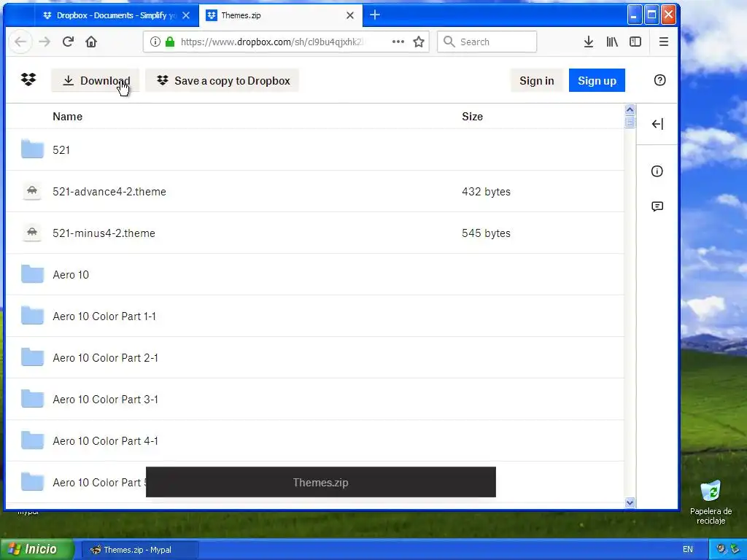
Task: Go back with the browser back arrow
Action: (x=20, y=42)
